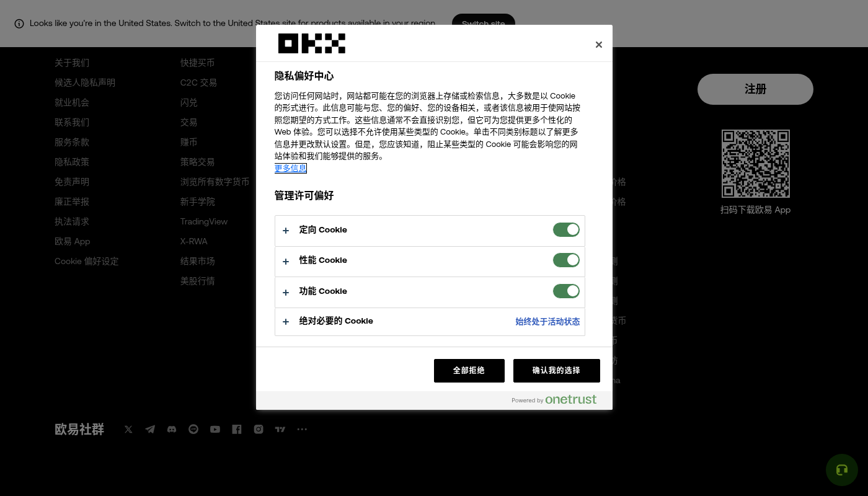This screenshot has height=496, width=868.
Task: Open 廉正举报 footer link
Action: click(x=72, y=202)
